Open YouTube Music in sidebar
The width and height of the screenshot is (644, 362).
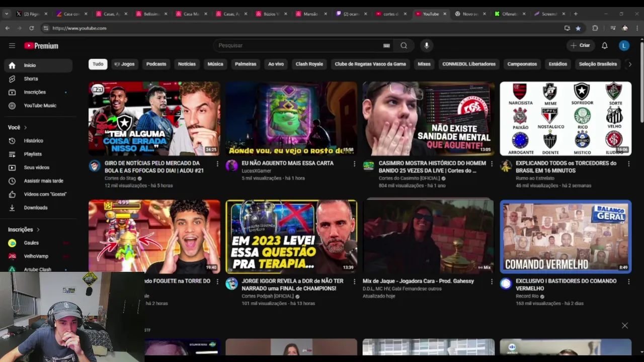click(x=39, y=106)
